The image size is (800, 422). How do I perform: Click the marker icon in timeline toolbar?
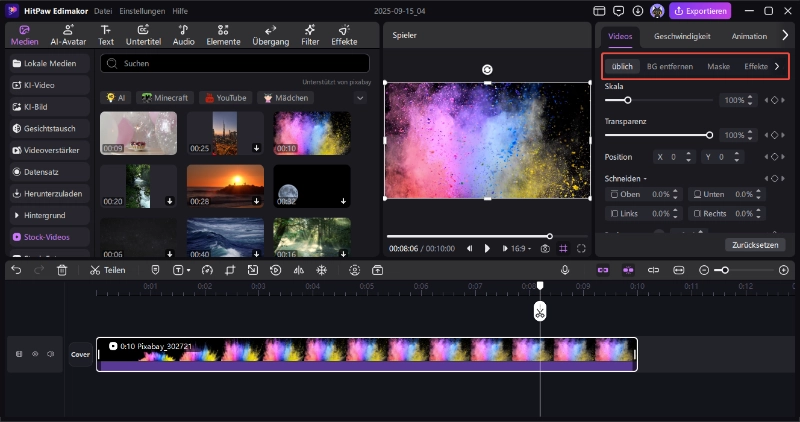[155, 270]
